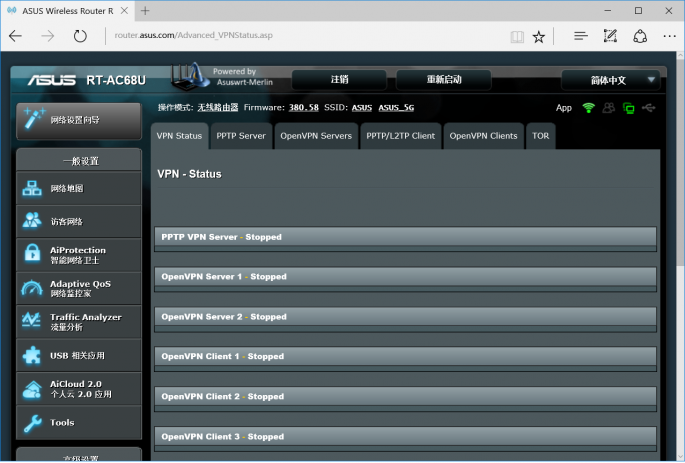This screenshot has width=685, height=463.
Task: Click the Powered by Asuswrt-Merlin text
Action: point(243,77)
